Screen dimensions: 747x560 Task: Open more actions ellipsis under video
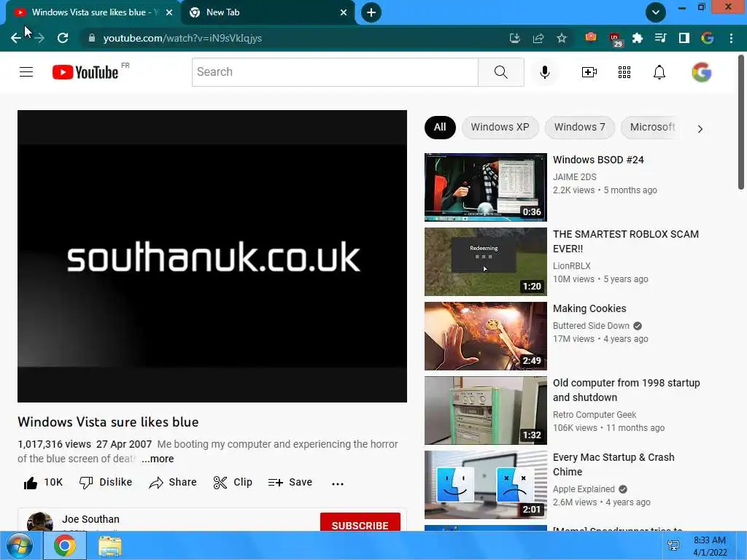[337, 483]
